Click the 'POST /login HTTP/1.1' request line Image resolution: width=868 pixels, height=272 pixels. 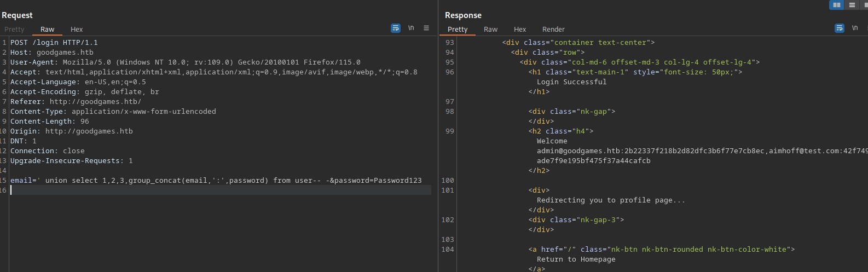54,43
